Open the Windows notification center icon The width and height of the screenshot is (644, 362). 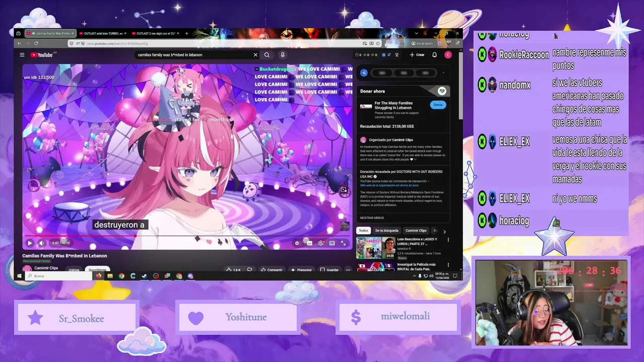tap(455, 276)
